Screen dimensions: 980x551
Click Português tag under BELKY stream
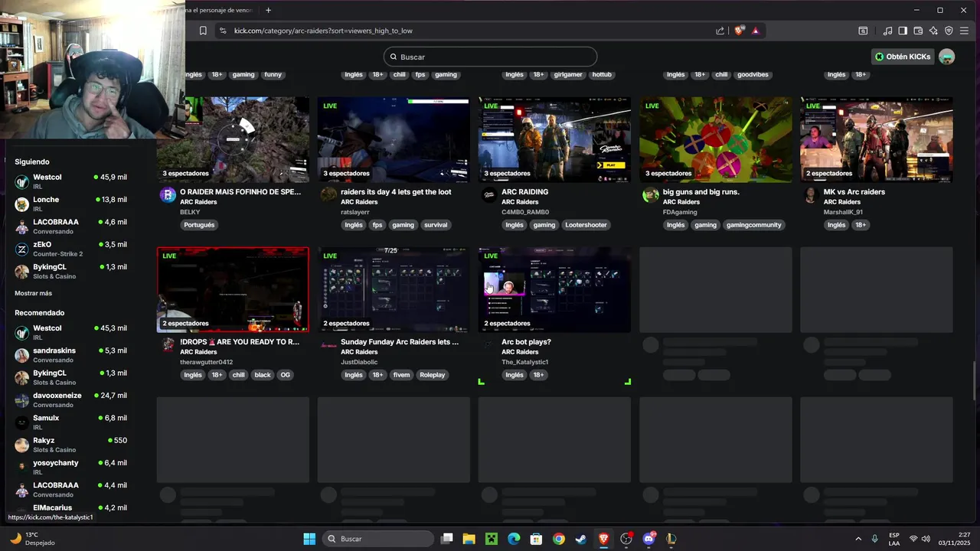[199, 225]
